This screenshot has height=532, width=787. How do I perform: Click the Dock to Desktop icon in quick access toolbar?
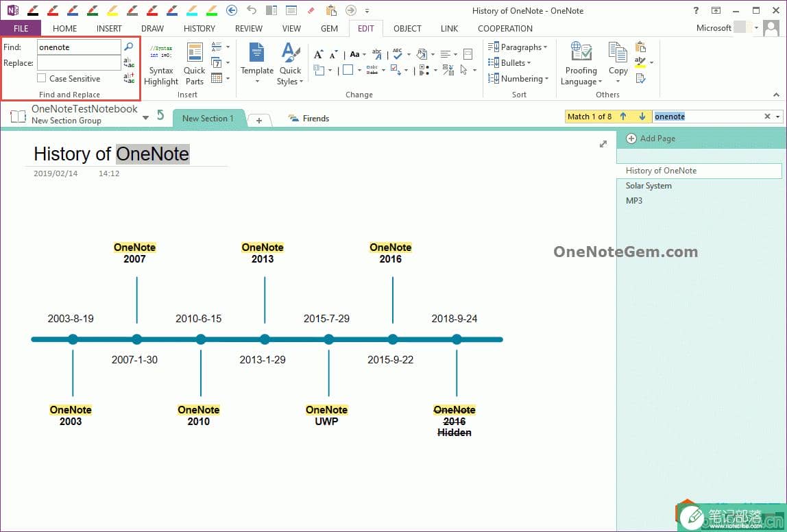click(271, 10)
